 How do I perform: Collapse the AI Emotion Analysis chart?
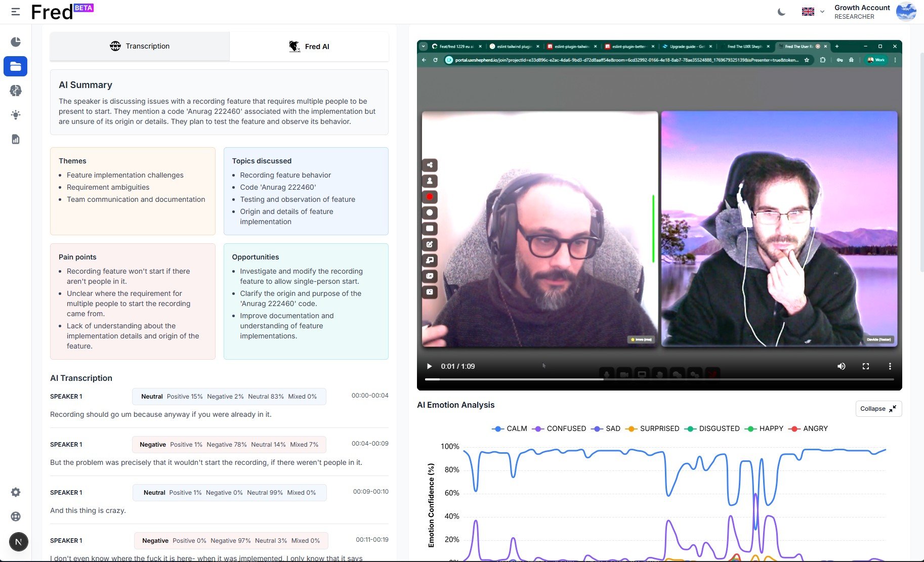878,409
